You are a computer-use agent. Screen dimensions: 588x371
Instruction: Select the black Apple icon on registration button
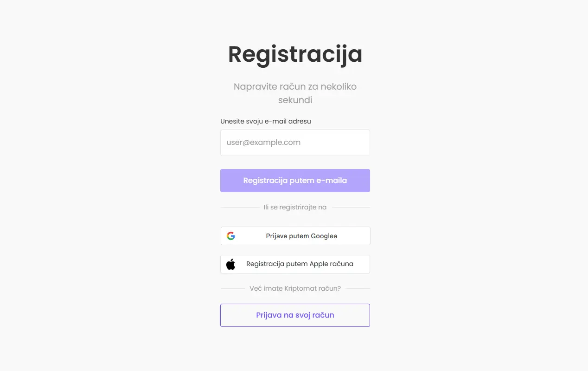tap(230, 264)
